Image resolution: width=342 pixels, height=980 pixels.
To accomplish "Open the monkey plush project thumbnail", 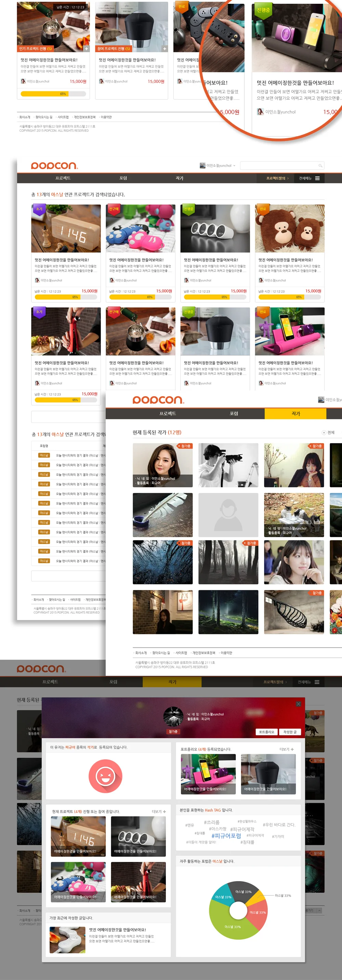I will point(289,229).
